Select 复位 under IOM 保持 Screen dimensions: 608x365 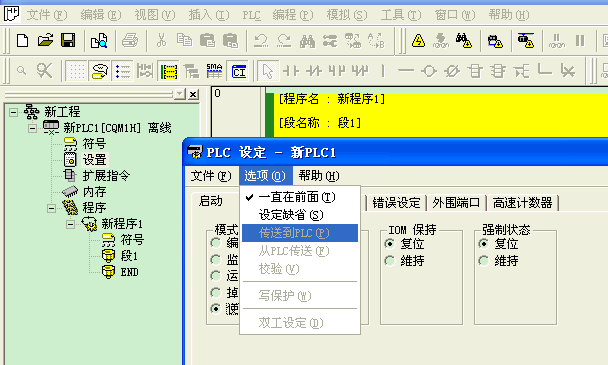point(405,244)
